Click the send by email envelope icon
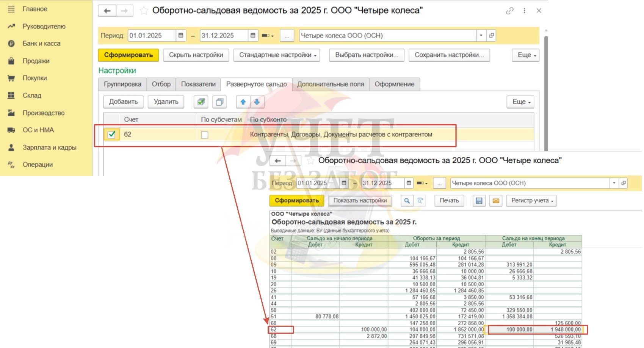This screenshot has width=644, height=348. [495, 201]
